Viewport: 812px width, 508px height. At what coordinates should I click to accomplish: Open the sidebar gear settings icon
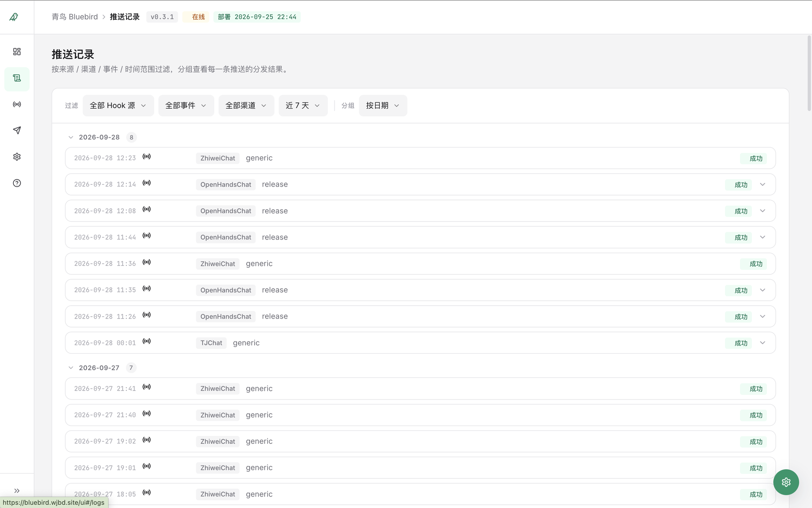17,157
